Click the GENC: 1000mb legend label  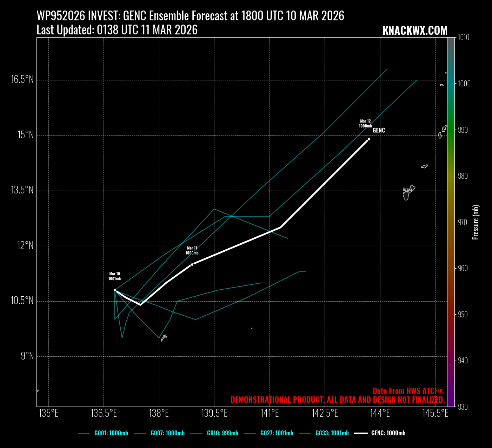coord(388,433)
